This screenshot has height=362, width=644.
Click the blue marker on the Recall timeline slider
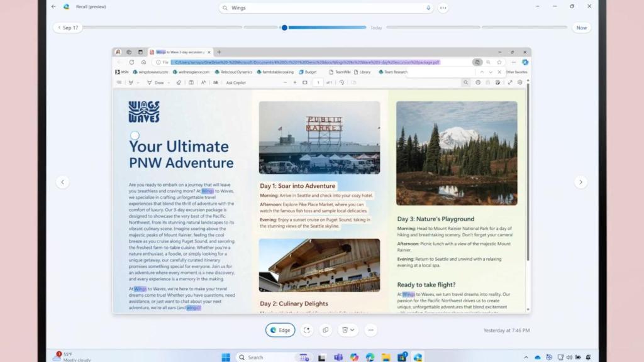click(x=284, y=27)
